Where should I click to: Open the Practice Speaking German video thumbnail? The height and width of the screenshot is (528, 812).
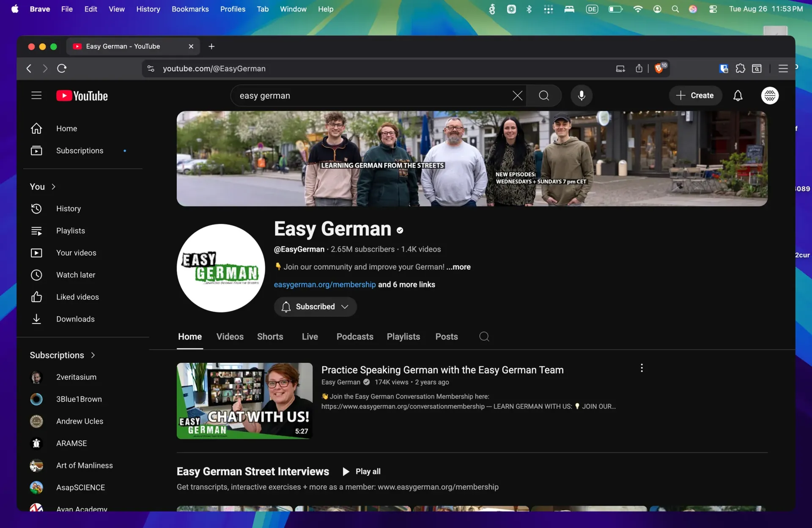(x=244, y=401)
